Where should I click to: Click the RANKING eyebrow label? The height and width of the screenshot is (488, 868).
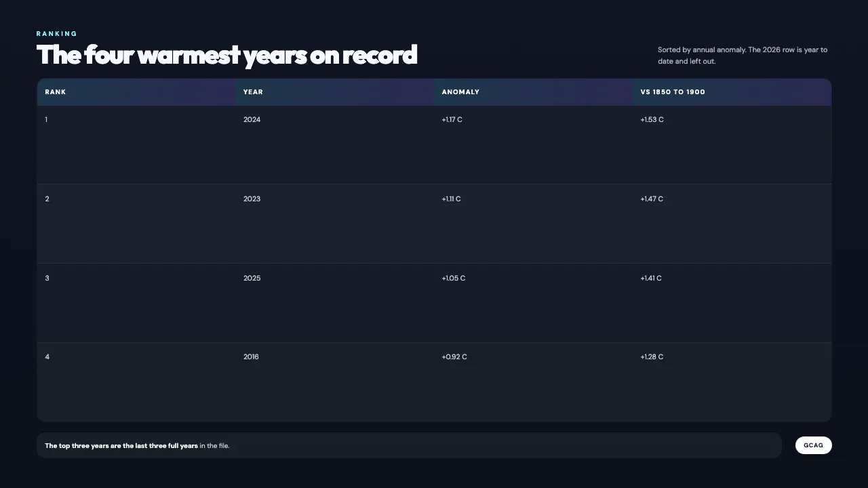(57, 34)
